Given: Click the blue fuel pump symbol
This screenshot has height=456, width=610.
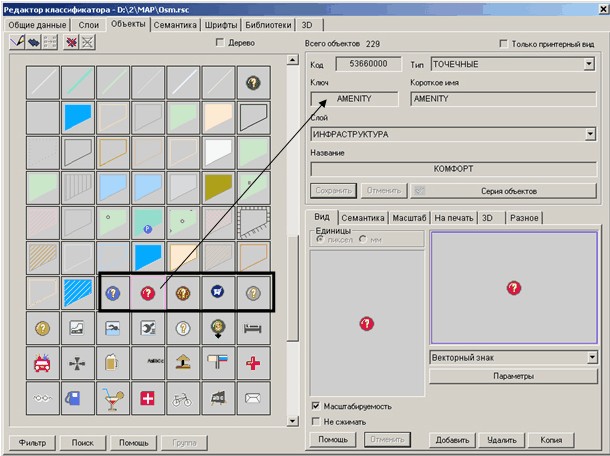Looking at the screenshot, I should click(77, 398).
